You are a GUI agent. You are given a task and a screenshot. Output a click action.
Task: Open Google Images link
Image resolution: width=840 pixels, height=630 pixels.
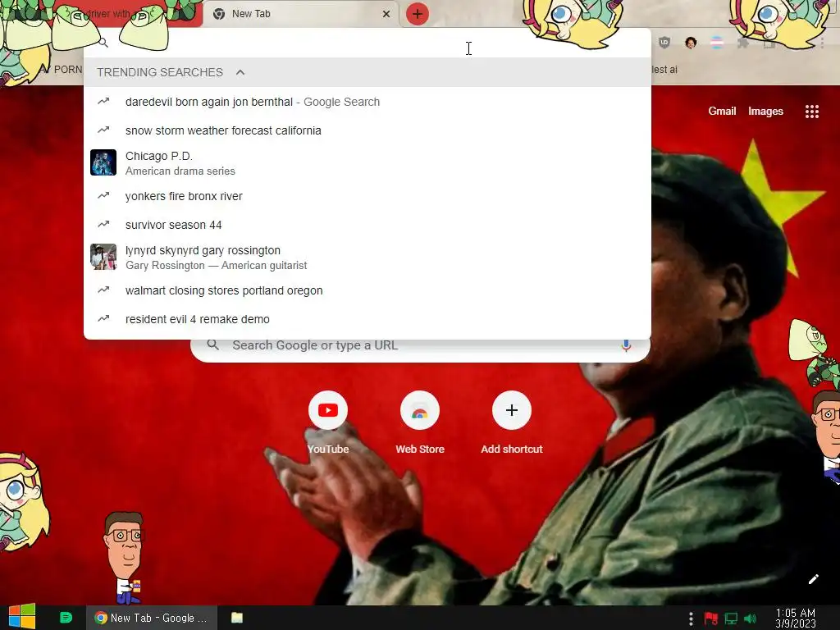pos(765,111)
